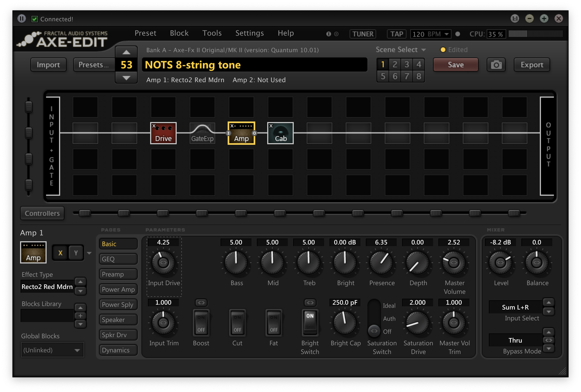
Task: Select the Cab block on the grid
Action: tap(280, 133)
